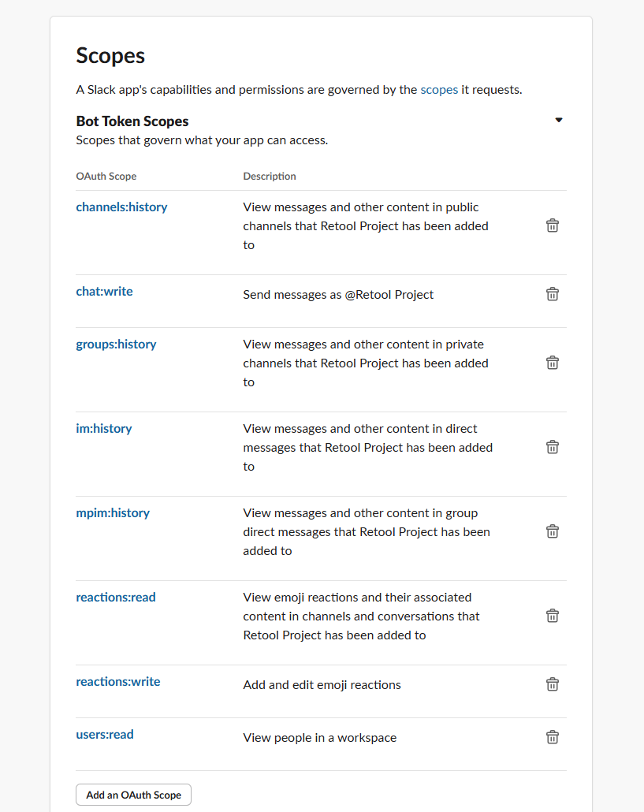Image resolution: width=644 pixels, height=812 pixels.
Task: Remove the users:read scope
Action: point(553,737)
